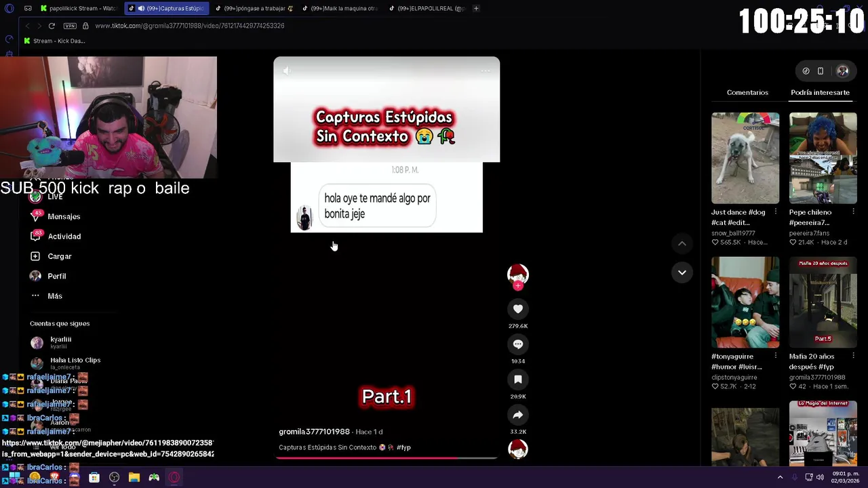The height and width of the screenshot is (488, 868).
Task: Click the TikTok URL address bar
Action: point(189,26)
